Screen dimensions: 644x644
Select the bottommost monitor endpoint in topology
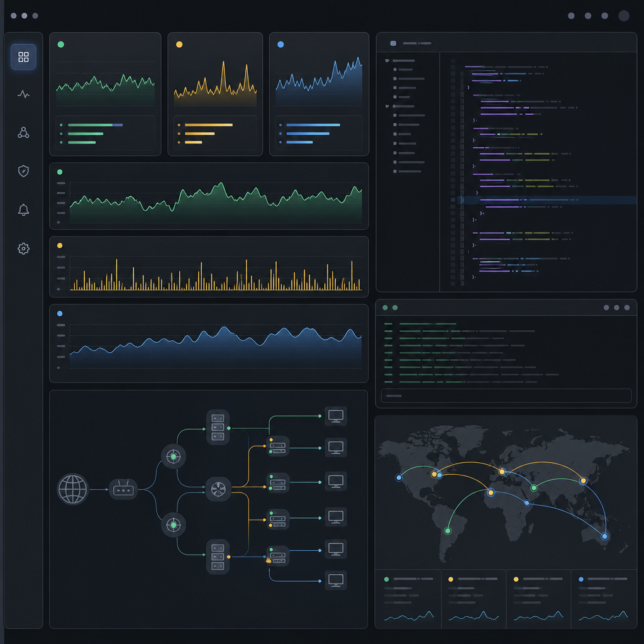tap(336, 580)
